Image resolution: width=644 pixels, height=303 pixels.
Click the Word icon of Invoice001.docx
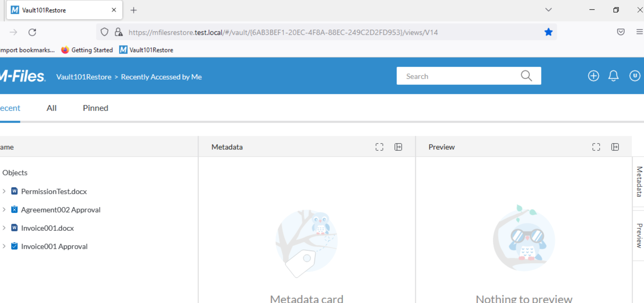tap(14, 228)
